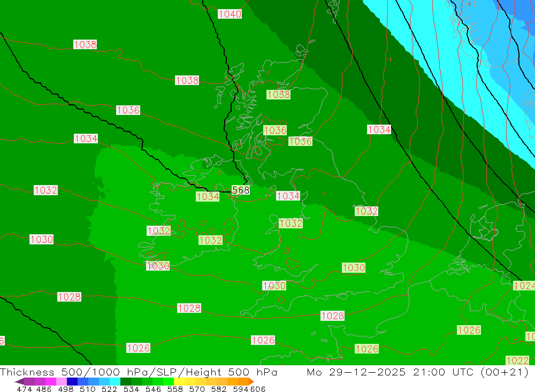535x392 pixels.
Task: Click the forecast offset text (00+21)
Action: tap(505, 372)
